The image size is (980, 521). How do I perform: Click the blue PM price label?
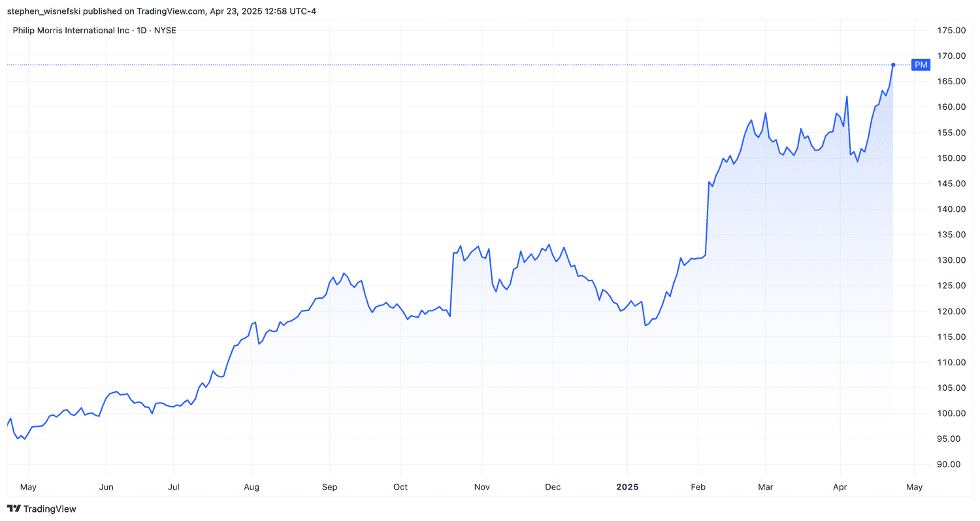[921, 65]
